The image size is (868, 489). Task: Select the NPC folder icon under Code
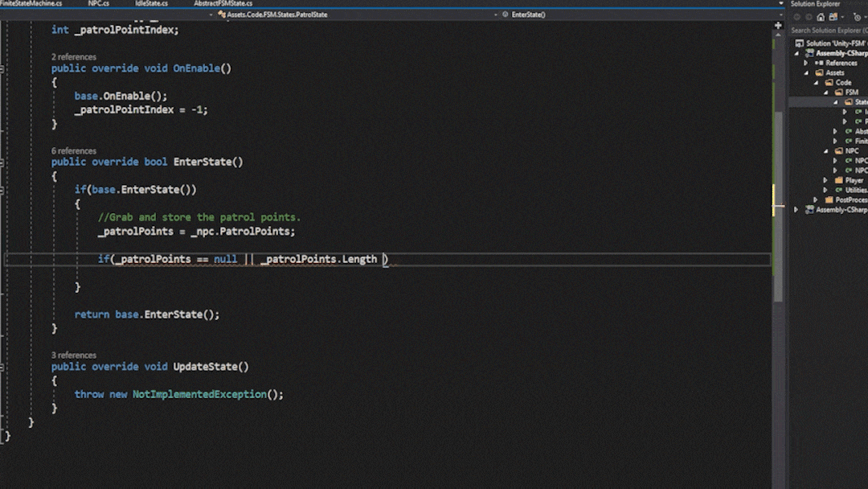(838, 151)
